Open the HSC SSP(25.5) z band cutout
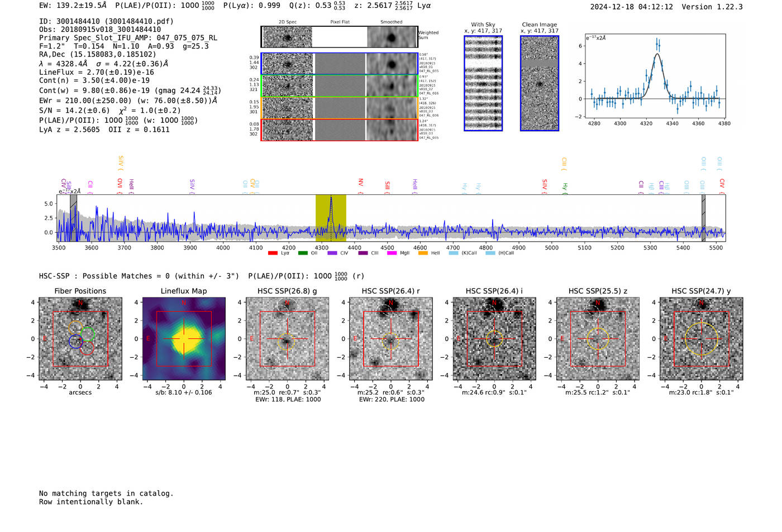The height and width of the screenshot is (532, 782). (598, 339)
